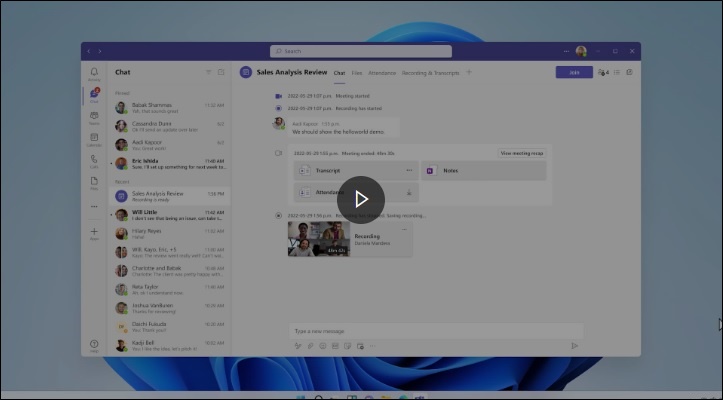Click the Search box in title bar

[x=361, y=51]
